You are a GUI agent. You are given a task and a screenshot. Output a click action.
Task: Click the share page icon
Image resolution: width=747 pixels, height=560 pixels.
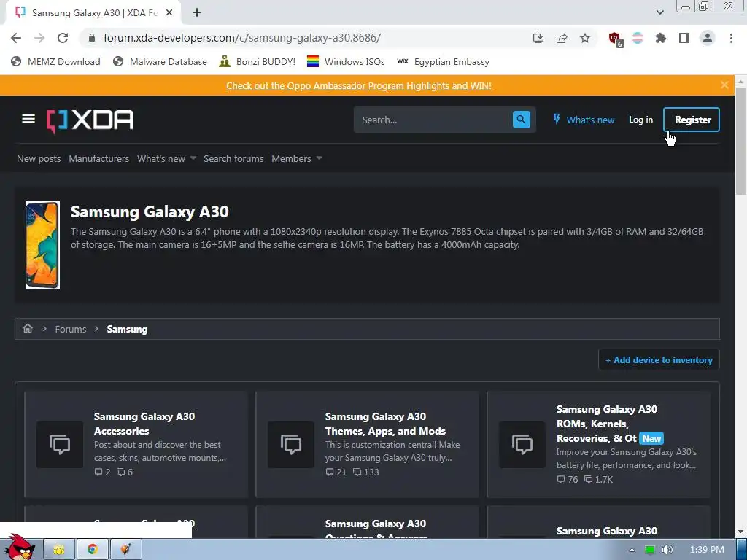click(562, 38)
